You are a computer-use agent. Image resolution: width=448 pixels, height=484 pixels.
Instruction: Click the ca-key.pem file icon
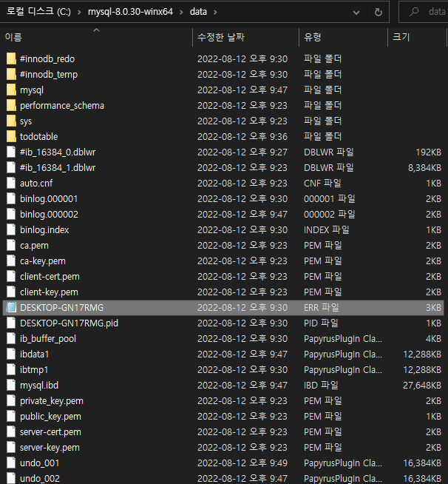click(11, 261)
